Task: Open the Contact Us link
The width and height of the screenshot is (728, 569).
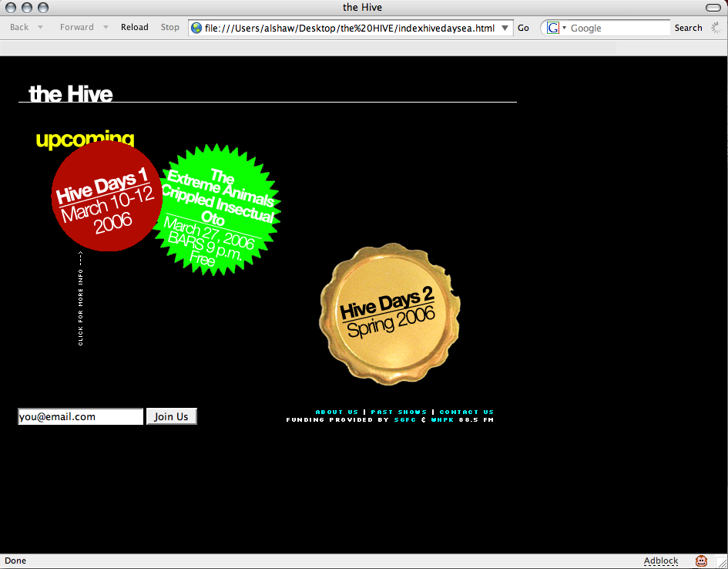Action: (x=466, y=412)
